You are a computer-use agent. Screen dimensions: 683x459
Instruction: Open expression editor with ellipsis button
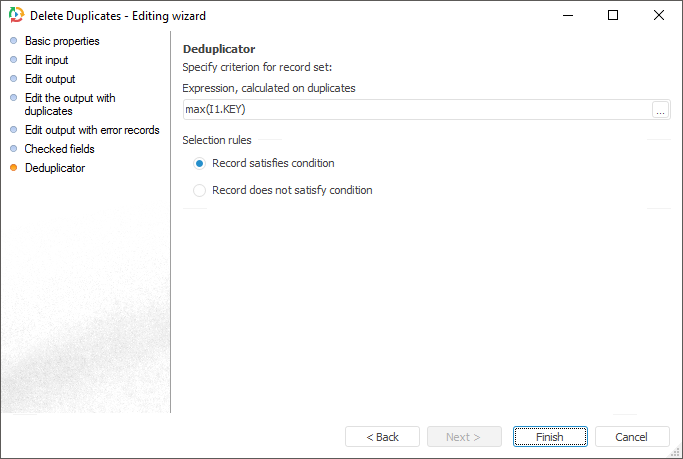tap(660, 111)
